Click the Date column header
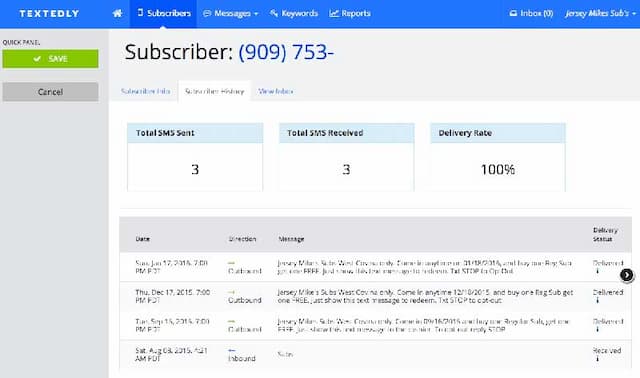Image resolution: width=640 pixels, height=378 pixels. 142,239
